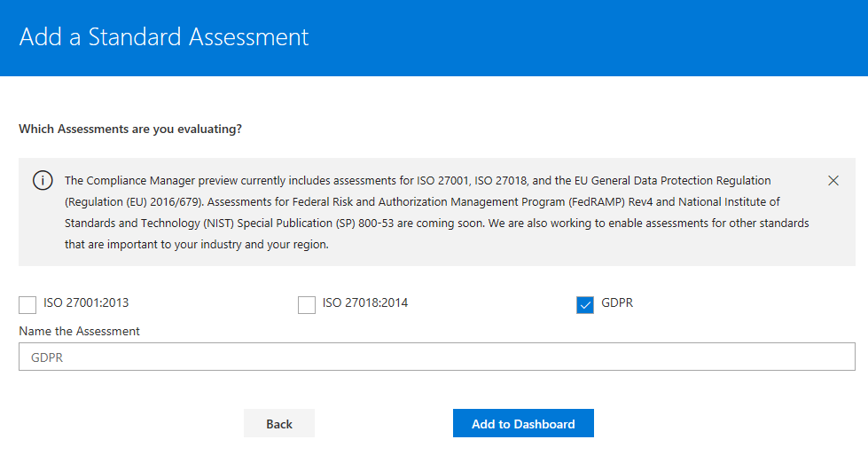Click the Add to Dashboard button

523,424
